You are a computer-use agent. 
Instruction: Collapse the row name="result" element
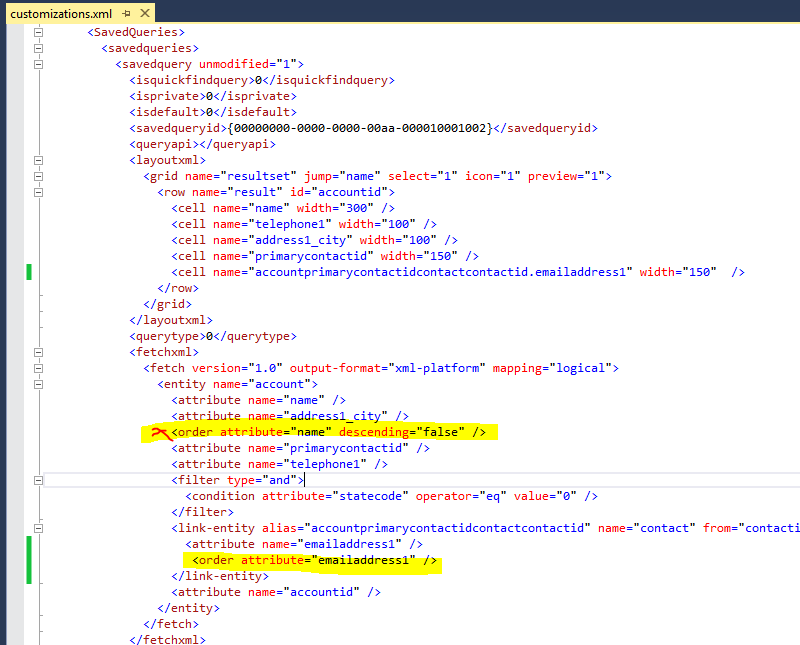pyautogui.click(x=38, y=192)
